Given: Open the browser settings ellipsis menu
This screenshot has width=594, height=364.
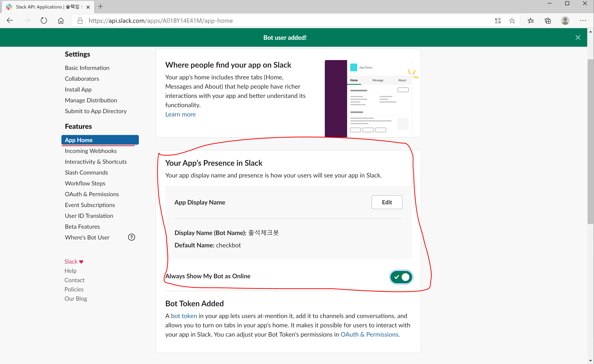Looking at the screenshot, I should [x=583, y=20].
